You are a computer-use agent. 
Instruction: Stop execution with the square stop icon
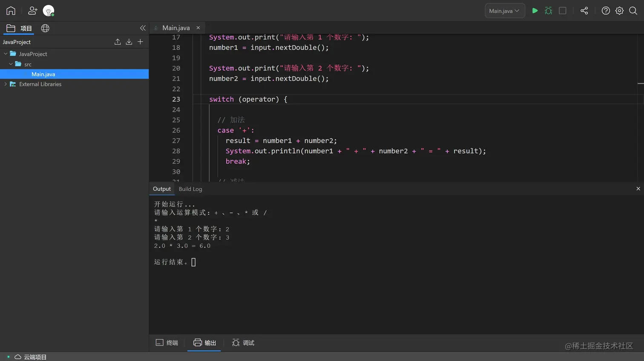pyautogui.click(x=563, y=11)
